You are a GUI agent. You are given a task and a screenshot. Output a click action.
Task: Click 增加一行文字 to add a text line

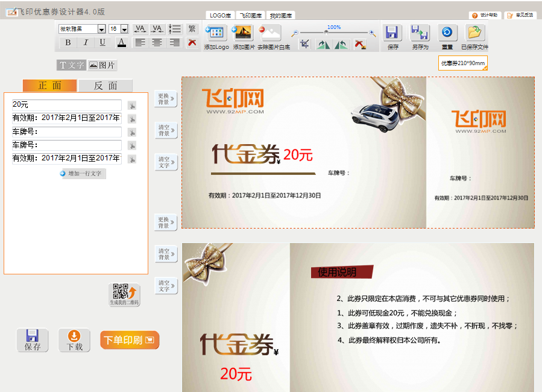click(83, 174)
